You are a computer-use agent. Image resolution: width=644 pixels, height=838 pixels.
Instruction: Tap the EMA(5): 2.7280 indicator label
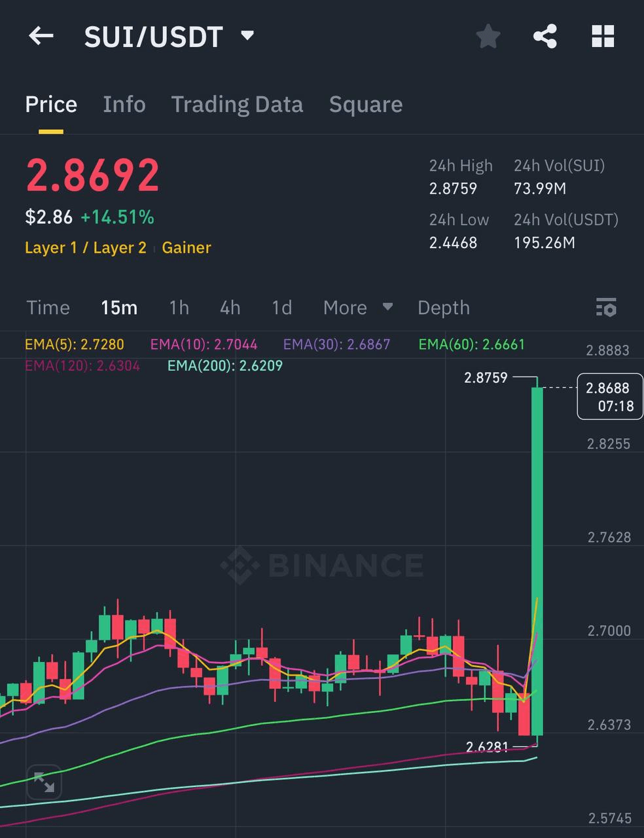coord(75,344)
